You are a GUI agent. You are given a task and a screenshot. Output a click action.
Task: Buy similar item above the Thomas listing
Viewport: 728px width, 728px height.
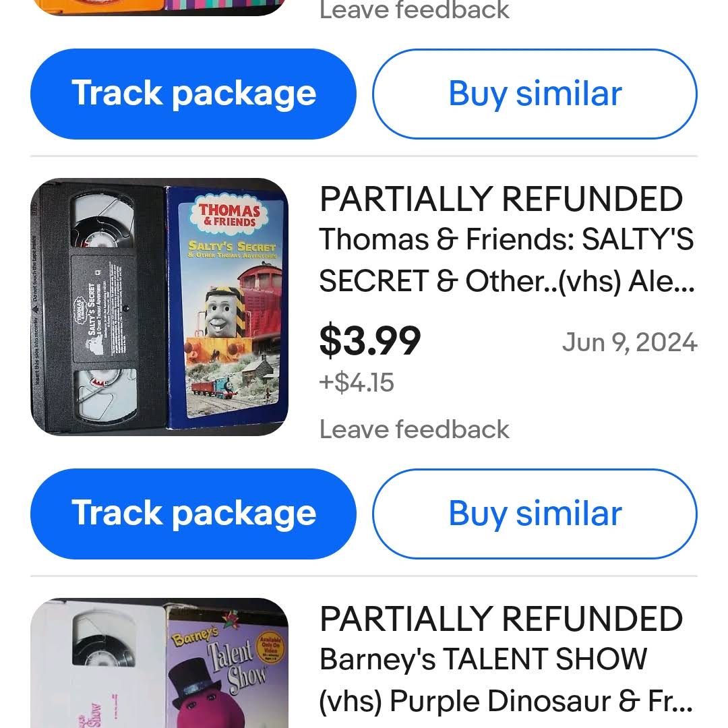click(535, 94)
